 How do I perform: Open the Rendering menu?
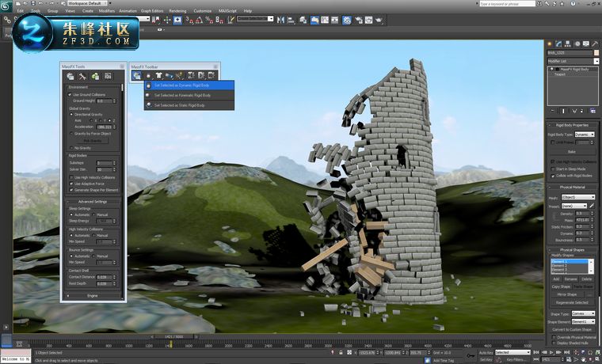tap(177, 11)
